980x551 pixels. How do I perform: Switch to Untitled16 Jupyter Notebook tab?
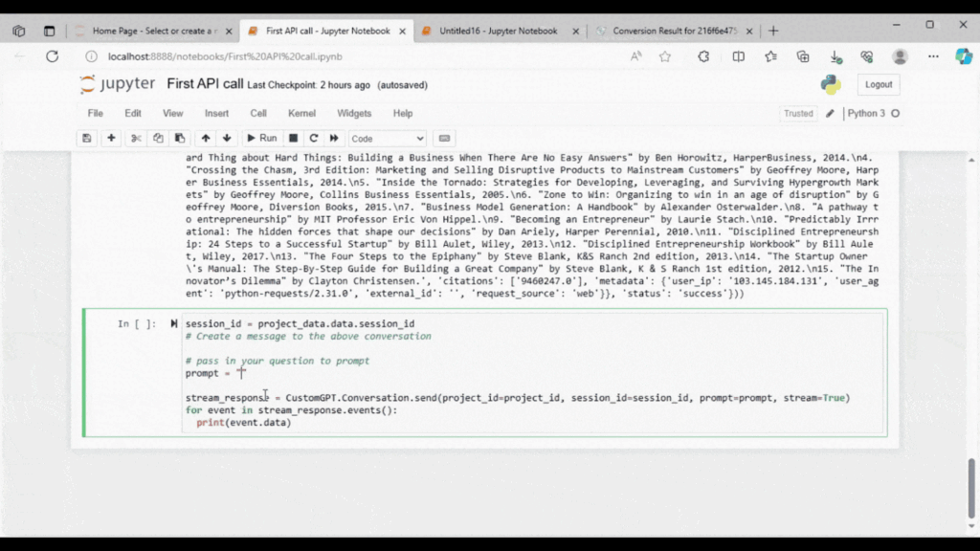coord(498,31)
